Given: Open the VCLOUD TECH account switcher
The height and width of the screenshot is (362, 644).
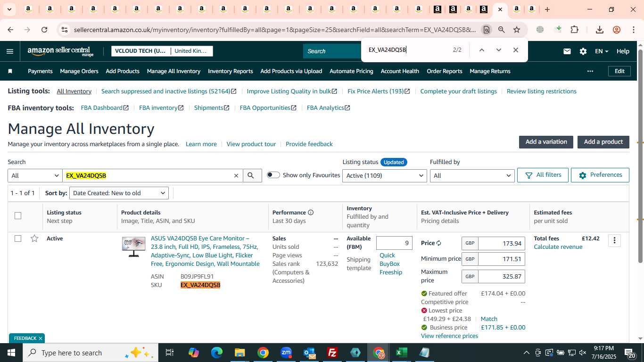Looking at the screenshot, I should pos(162,51).
